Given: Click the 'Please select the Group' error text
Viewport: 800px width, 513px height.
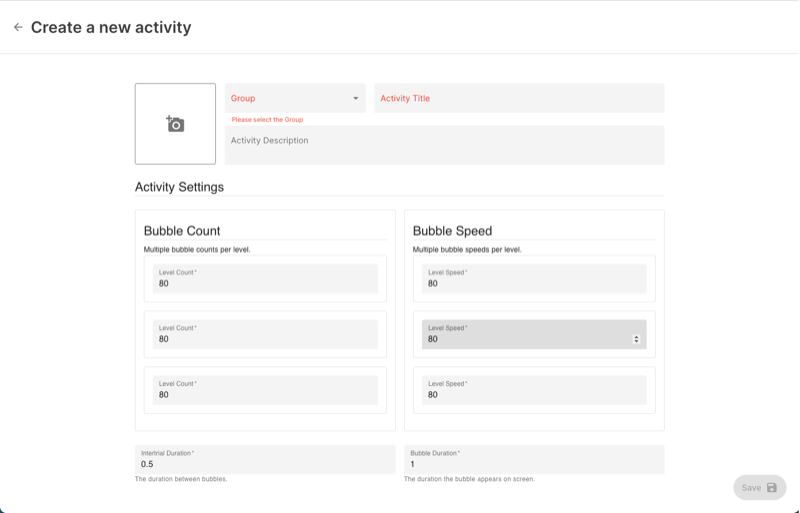Looking at the screenshot, I should coord(267,119).
